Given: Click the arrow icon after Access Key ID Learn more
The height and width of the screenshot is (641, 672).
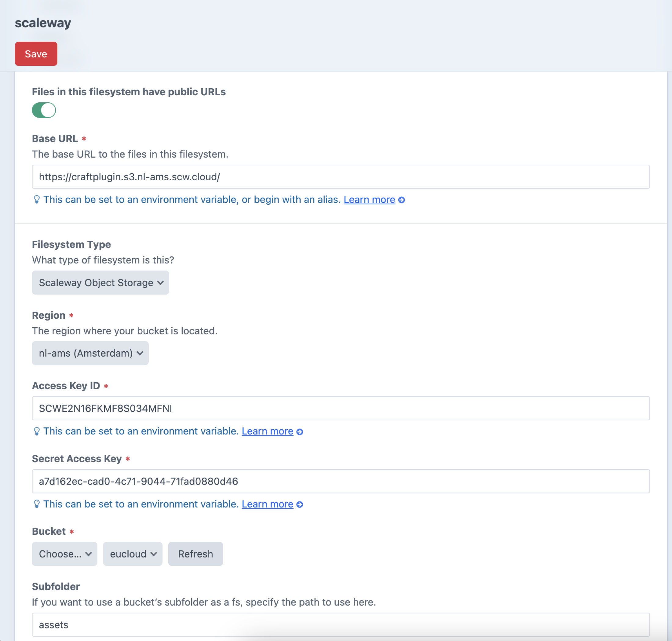Looking at the screenshot, I should (299, 431).
